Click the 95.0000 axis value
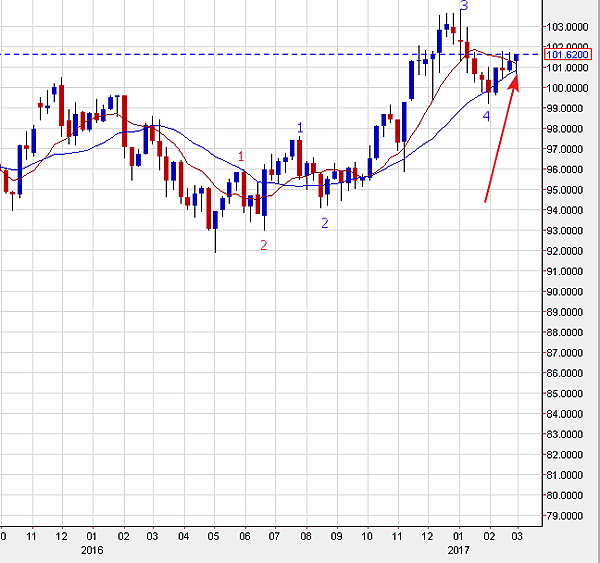The image size is (600, 563). [x=567, y=190]
